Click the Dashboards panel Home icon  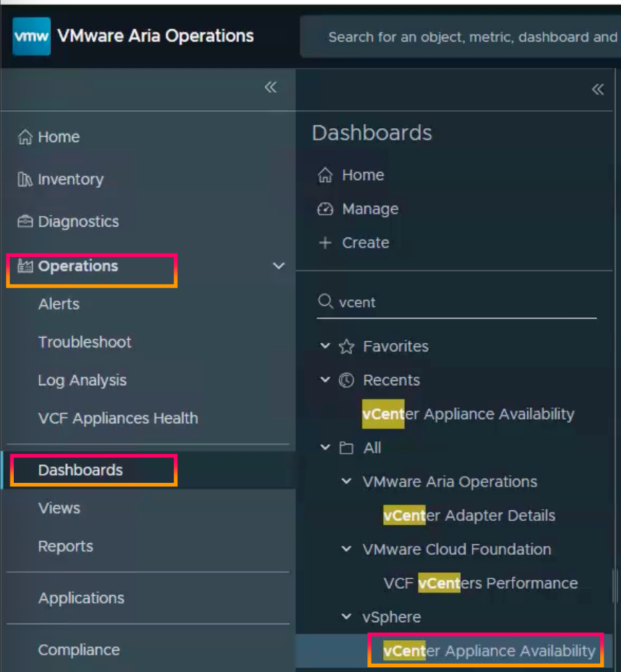click(325, 175)
